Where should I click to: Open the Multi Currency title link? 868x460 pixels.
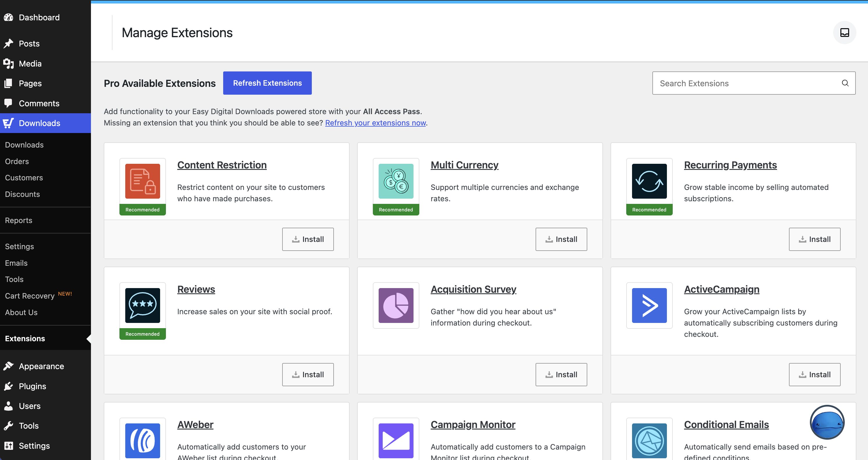click(x=464, y=165)
